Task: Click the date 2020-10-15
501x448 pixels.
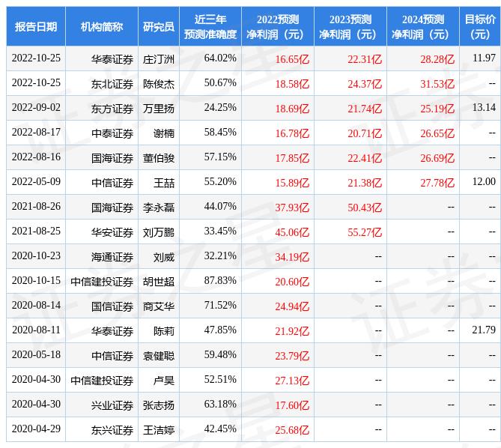Action: click(x=36, y=280)
